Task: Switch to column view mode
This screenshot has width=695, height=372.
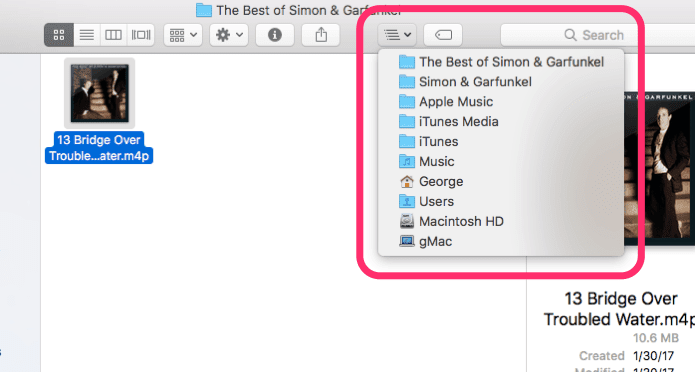Action: [x=113, y=35]
